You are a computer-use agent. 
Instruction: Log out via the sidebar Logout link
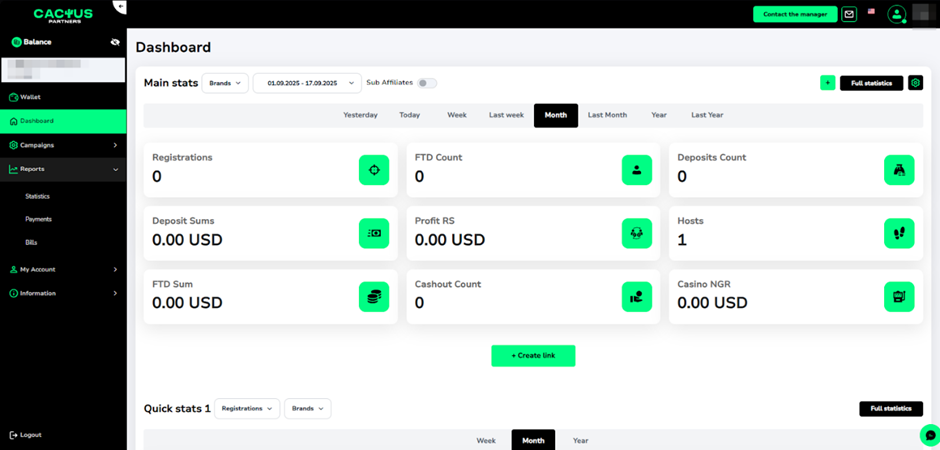click(x=30, y=435)
